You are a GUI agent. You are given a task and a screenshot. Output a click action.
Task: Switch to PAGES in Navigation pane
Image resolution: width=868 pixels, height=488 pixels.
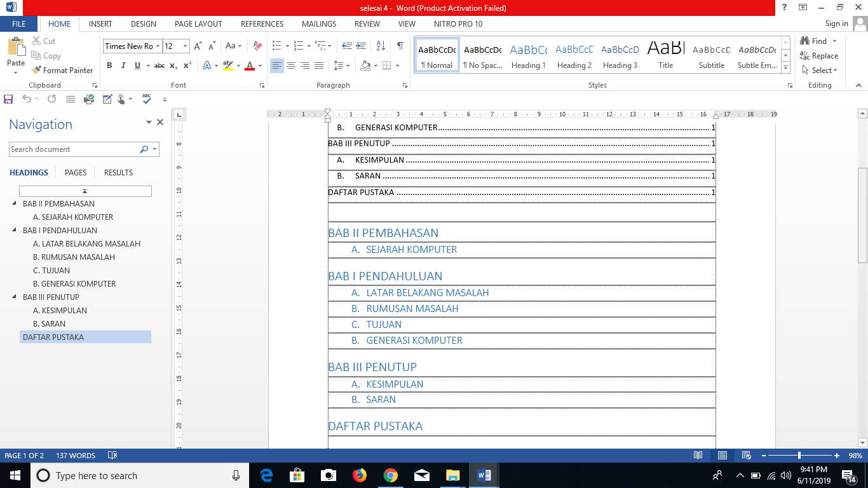click(x=76, y=173)
